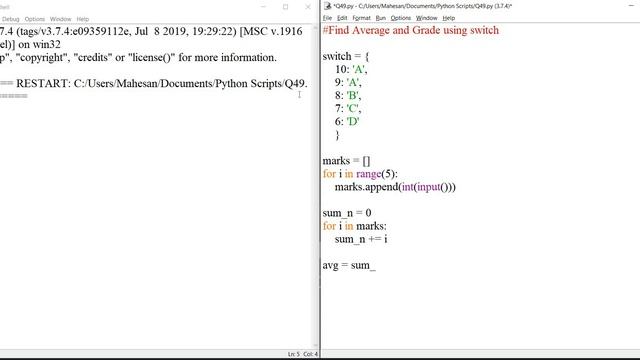Close the Shell window
640x360 pixels.
tap(308, 7)
